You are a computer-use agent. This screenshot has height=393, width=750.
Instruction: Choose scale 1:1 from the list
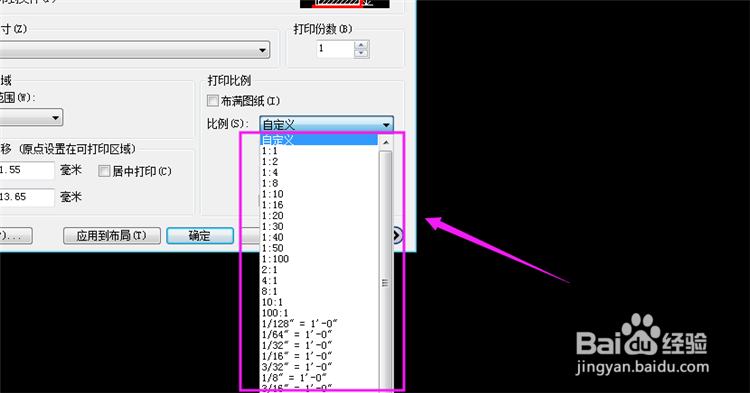coord(319,151)
